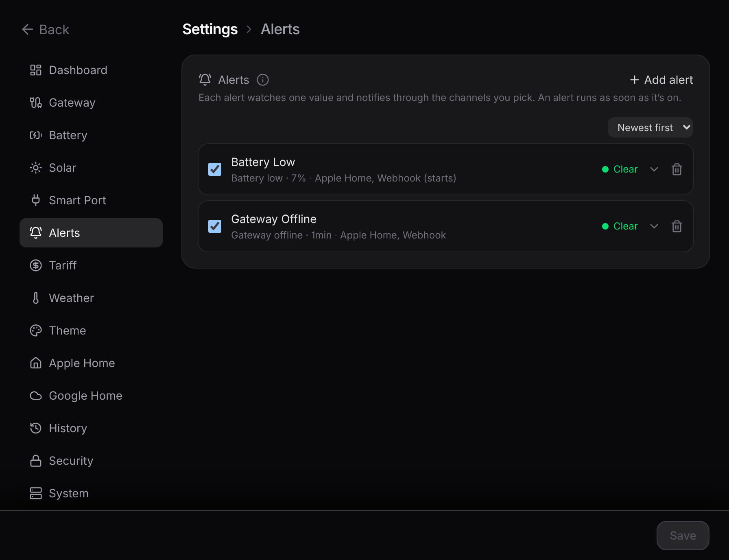Screen dimensions: 729x560
Task: Delete the Gateway Offline alert
Action: (677, 226)
